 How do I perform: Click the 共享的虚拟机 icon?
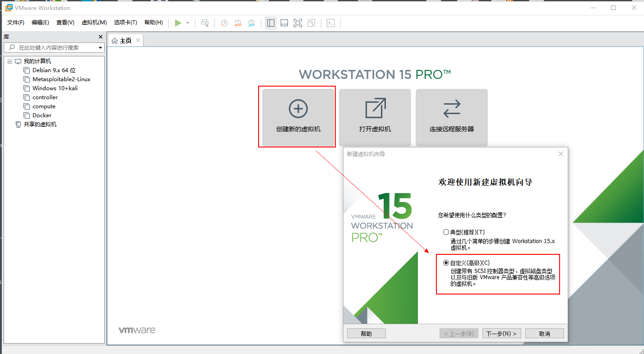pos(18,124)
